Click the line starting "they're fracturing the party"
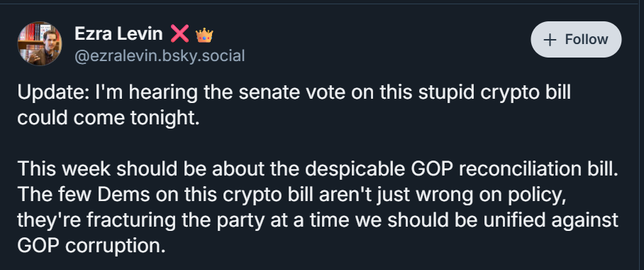Image resolution: width=644 pixels, height=270 pixels. coord(318,220)
